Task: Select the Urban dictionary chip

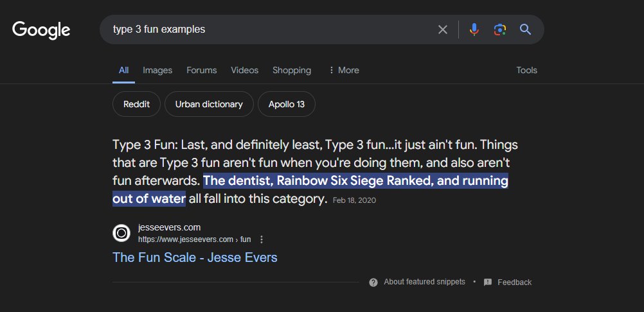Action: [209, 104]
